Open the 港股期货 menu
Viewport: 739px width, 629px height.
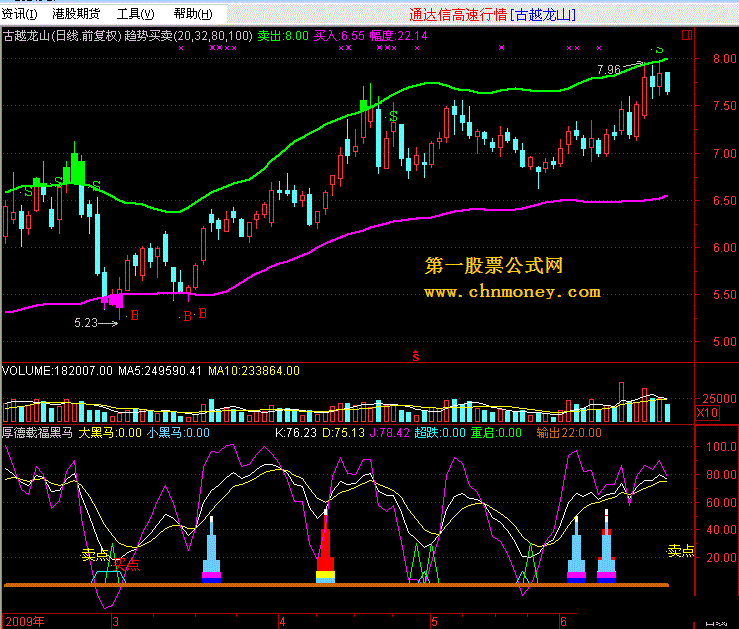[76, 14]
